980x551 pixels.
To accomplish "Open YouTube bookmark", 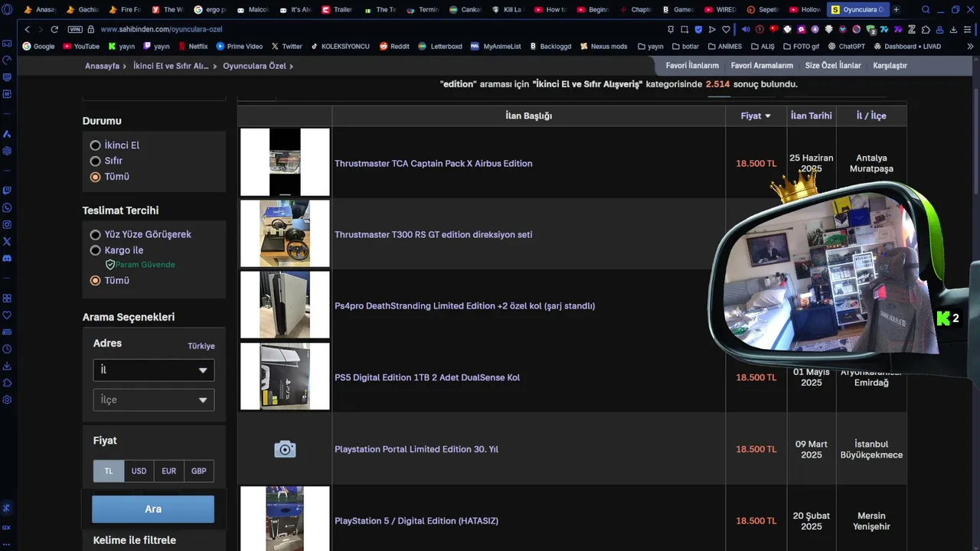I will [81, 46].
